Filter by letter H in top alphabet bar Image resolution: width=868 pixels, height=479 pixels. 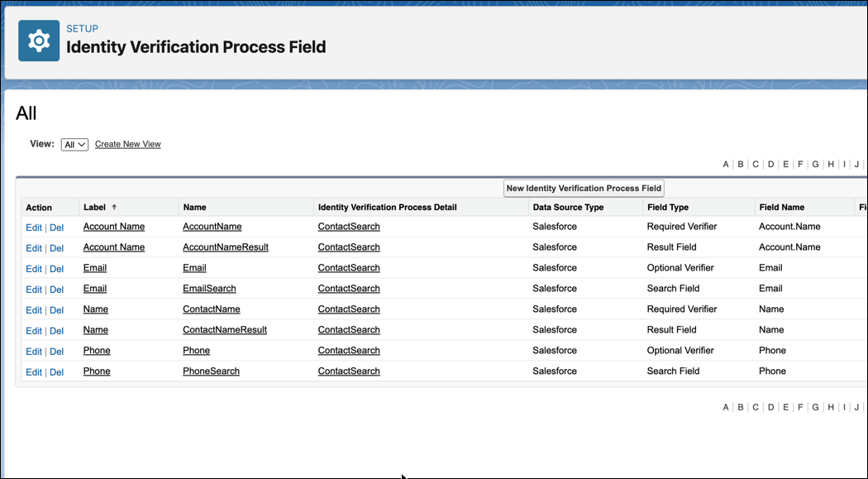point(831,165)
